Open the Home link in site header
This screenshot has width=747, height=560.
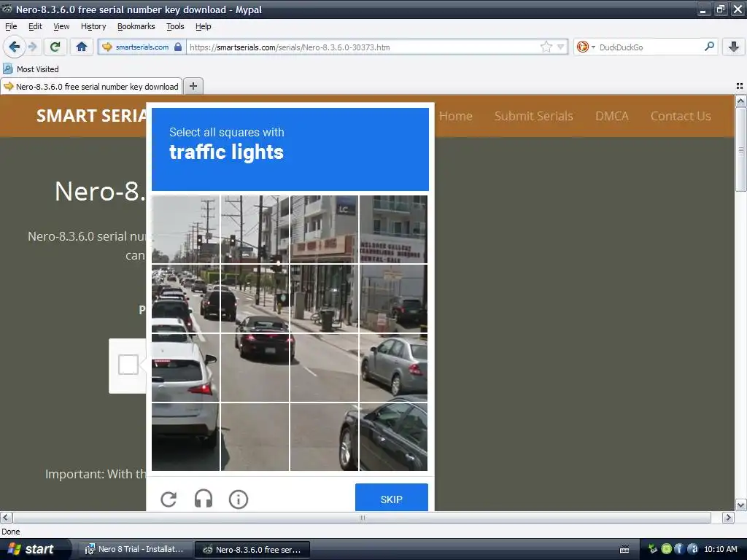[455, 116]
